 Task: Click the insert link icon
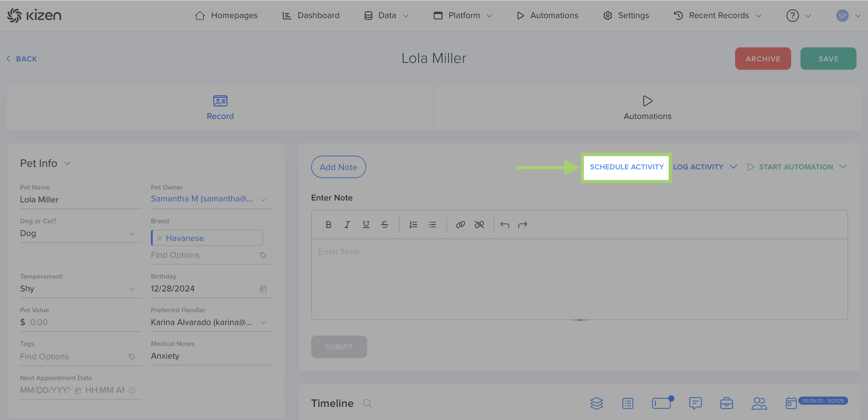460,224
